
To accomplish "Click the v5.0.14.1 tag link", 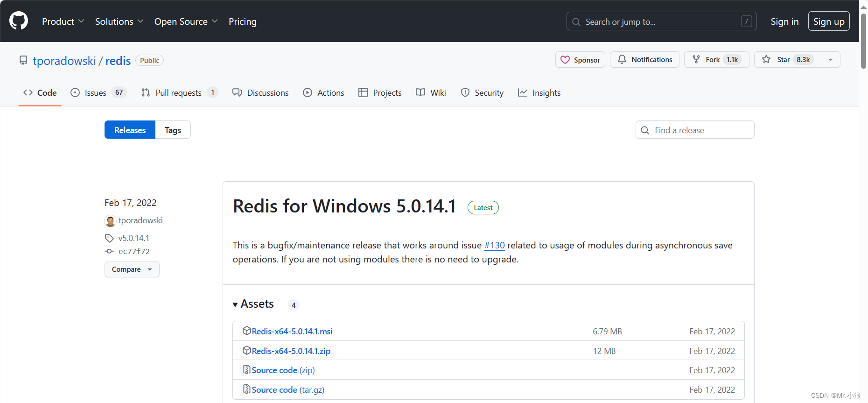I will click(x=134, y=238).
